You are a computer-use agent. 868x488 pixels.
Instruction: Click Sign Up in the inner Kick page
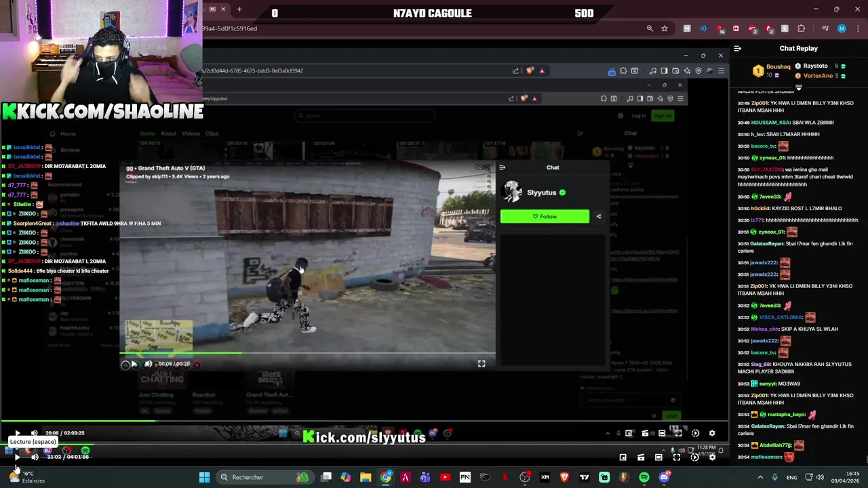662,116
